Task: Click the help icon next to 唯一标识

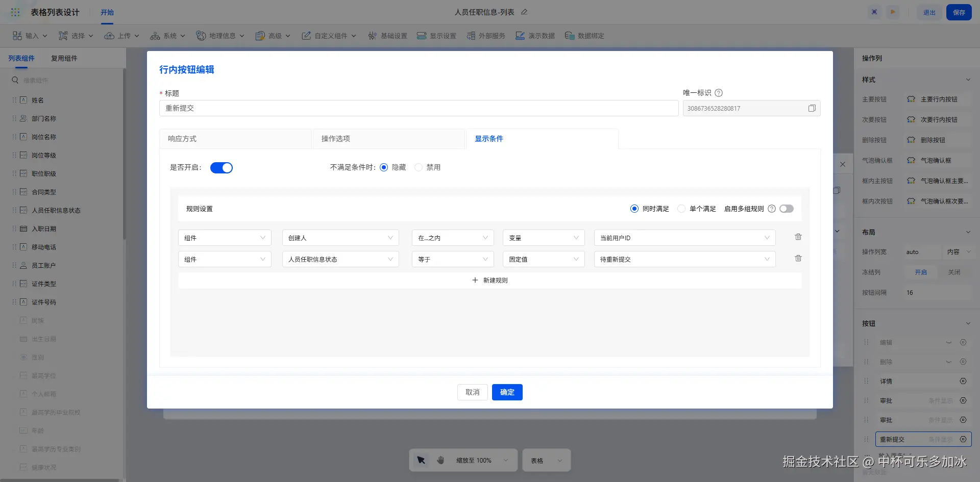Action: 719,93
